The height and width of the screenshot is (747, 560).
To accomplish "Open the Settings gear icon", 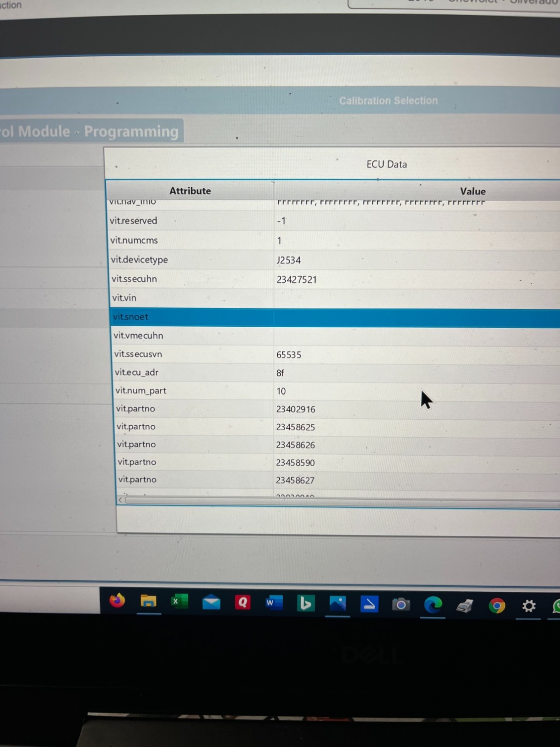I will pyautogui.click(x=529, y=606).
